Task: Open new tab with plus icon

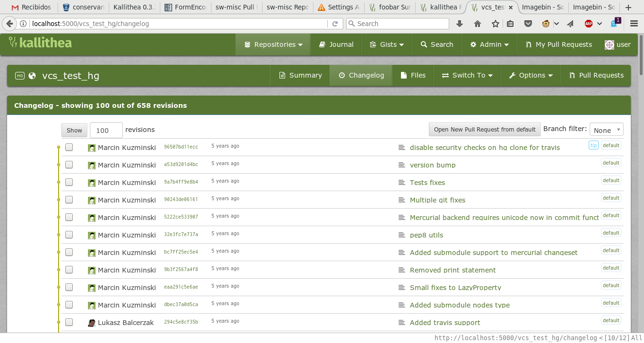Action: 628,8
